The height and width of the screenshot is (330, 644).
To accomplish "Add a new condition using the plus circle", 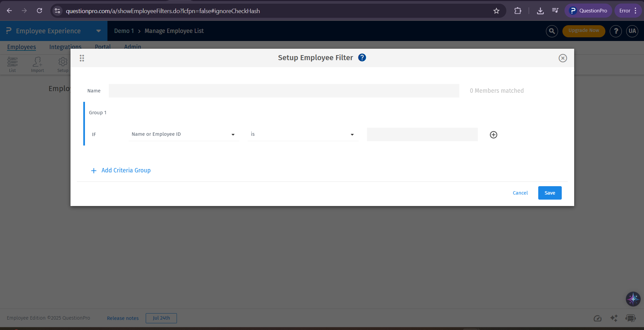I will (x=493, y=135).
